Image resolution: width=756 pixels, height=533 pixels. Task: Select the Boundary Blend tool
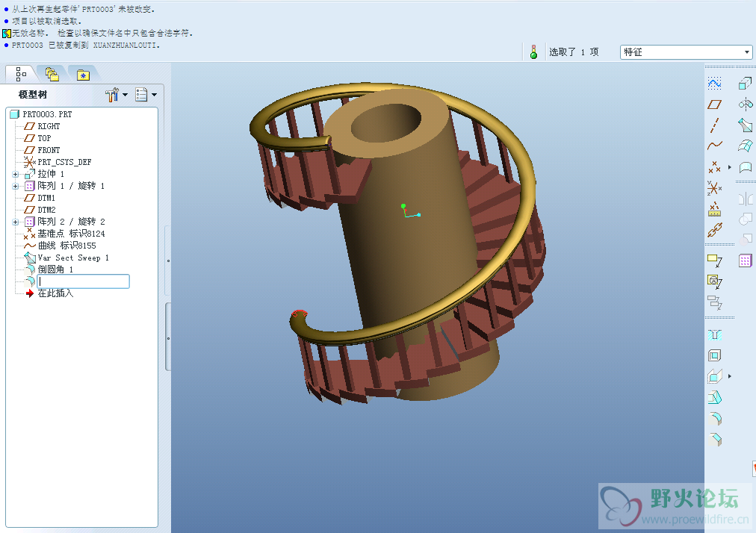(746, 146)
